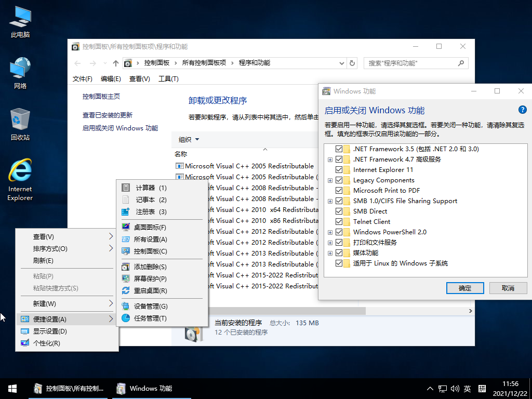This screenshot has width=532, height=399.
Task: Open address bar history dropdown arrow
Action: coord(342,63)
